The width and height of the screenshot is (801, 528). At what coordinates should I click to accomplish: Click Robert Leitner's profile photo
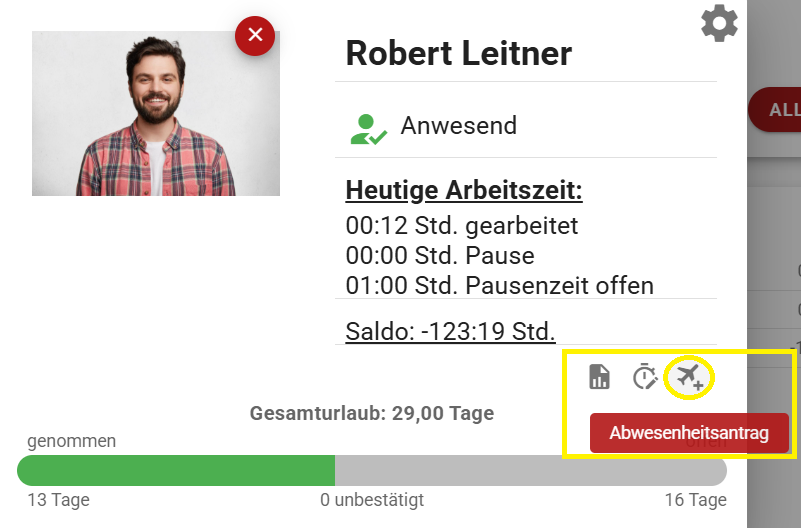pyautogui.click(x=155, y=113)
